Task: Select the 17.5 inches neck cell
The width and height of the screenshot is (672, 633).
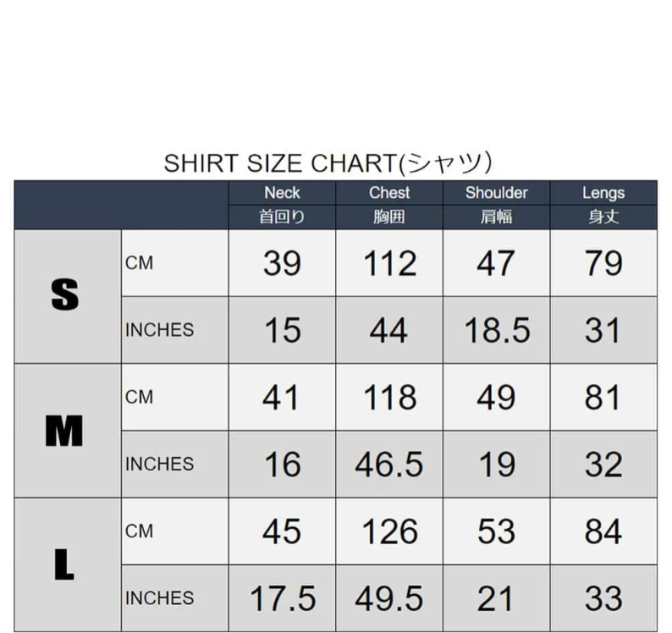Action: click(x=282, y=598)
